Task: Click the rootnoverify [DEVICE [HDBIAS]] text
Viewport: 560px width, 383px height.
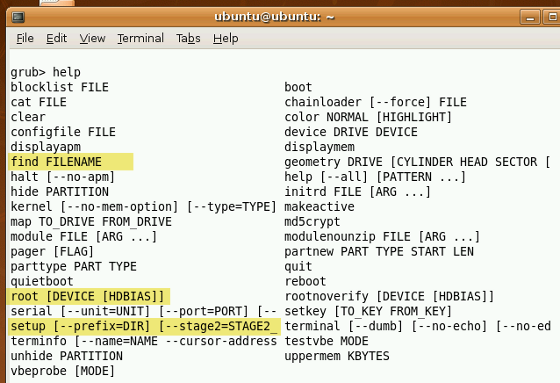Action: [389, 297]
